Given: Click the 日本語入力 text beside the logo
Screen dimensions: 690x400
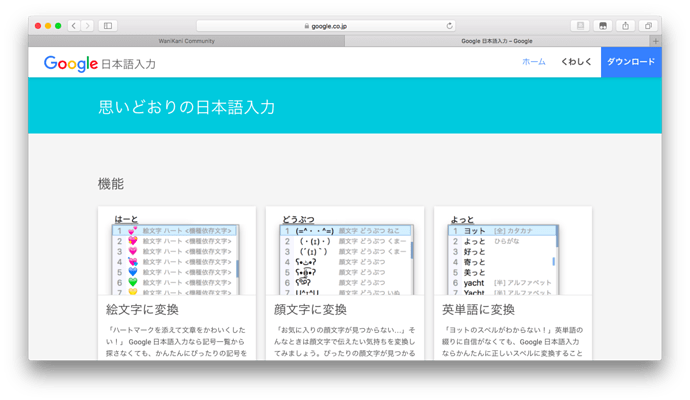Looking at the screenshot, I should click(128, 64).
